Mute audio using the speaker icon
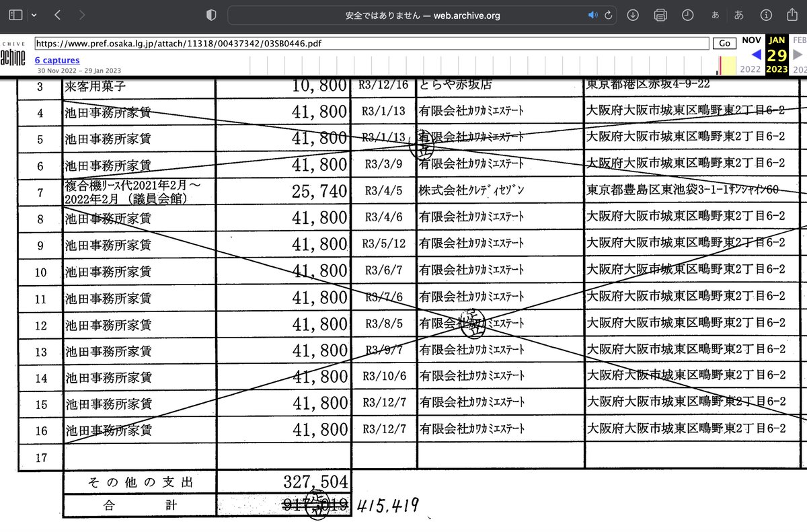807x532 pixels. 592,15
